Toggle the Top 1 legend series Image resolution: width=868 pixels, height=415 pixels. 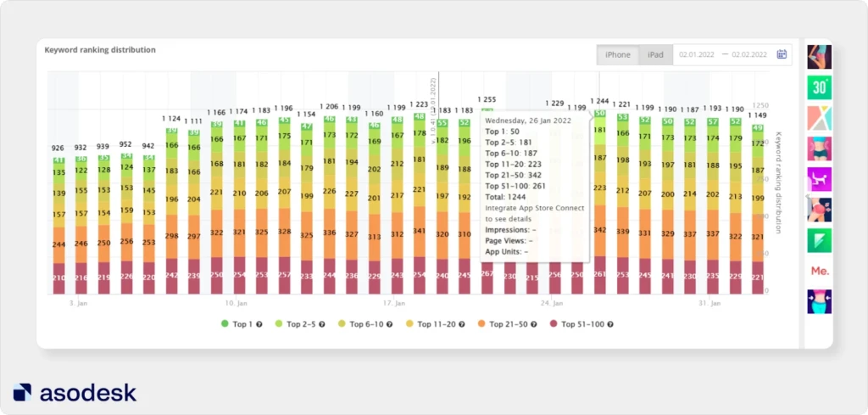pyautogui.click(x=238, y=324)
